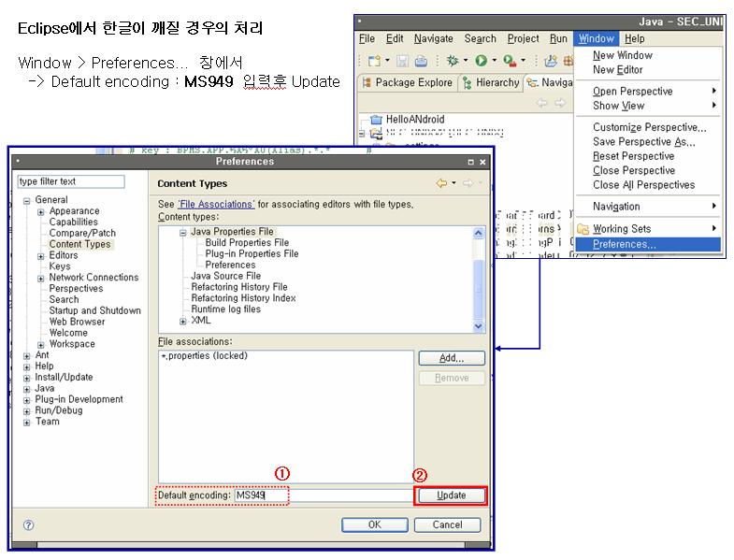This screenshot has width=734, height=560.
Task: Choose New Editor menu entry
Action: click(617, 70)
